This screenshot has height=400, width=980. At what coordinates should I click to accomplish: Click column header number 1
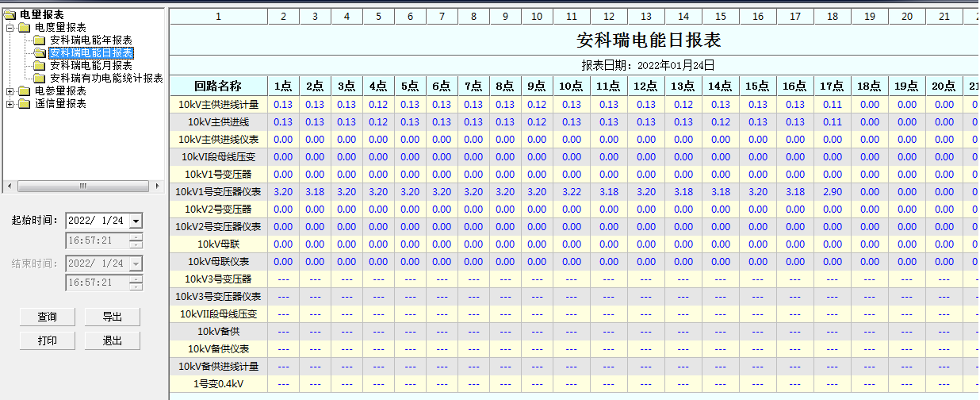219,16
